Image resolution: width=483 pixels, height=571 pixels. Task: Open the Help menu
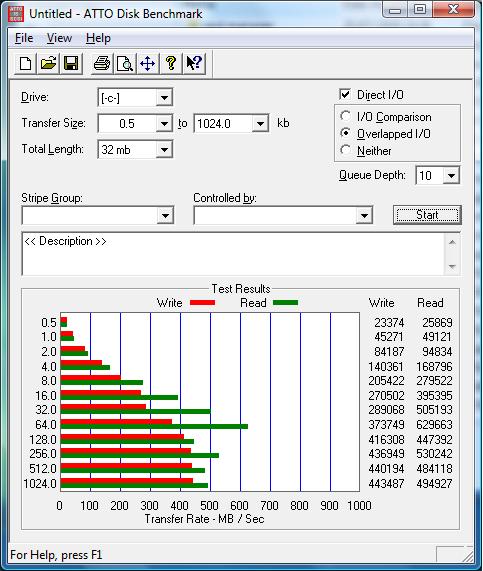pyautogui.click(x=98, y=38)
